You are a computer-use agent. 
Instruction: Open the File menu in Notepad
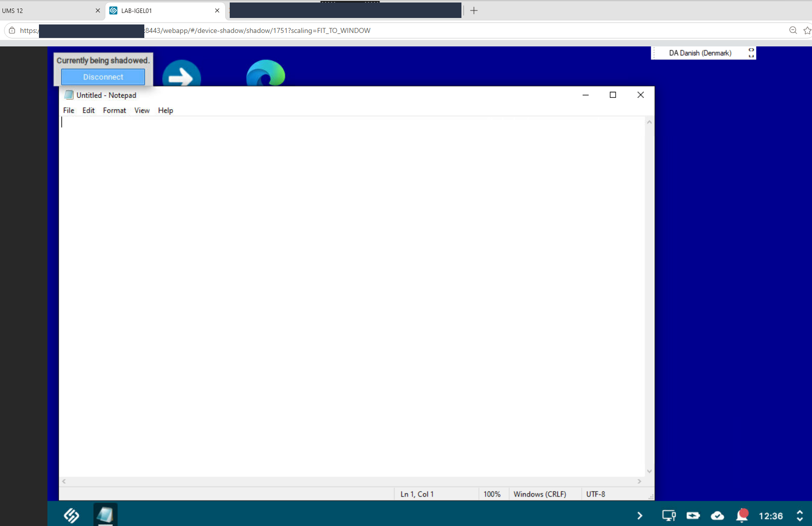tap(69, 110)
